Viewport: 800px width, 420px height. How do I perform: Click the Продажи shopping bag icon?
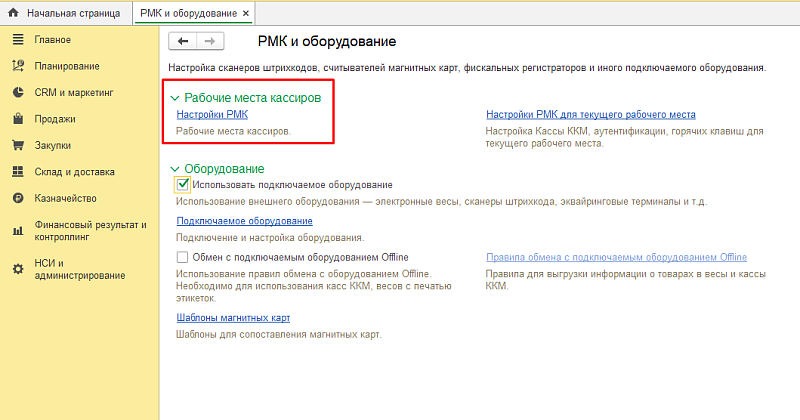[x=17, y=119]
